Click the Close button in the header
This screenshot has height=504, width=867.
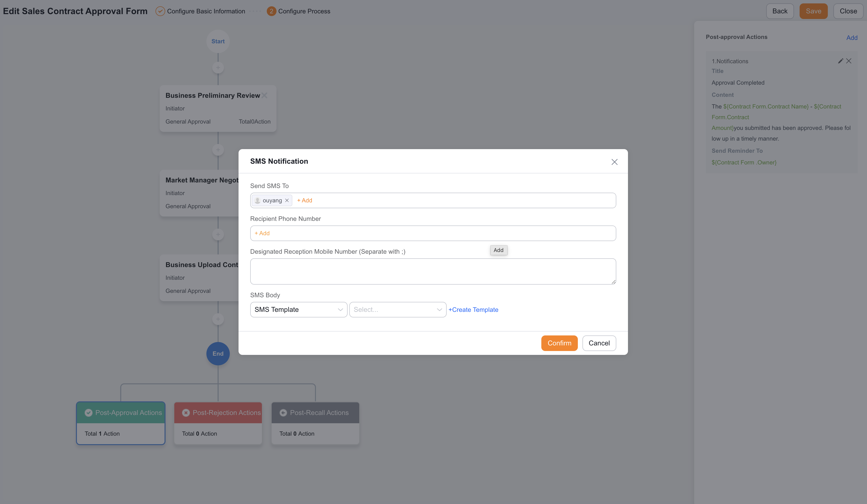point(848,11)
